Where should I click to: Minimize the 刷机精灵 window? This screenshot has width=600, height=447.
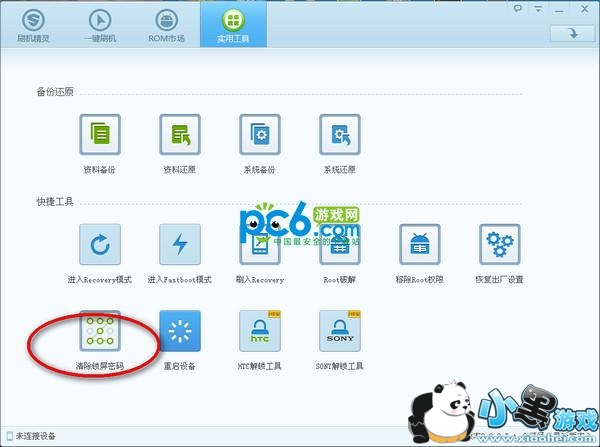coord(559,10)
